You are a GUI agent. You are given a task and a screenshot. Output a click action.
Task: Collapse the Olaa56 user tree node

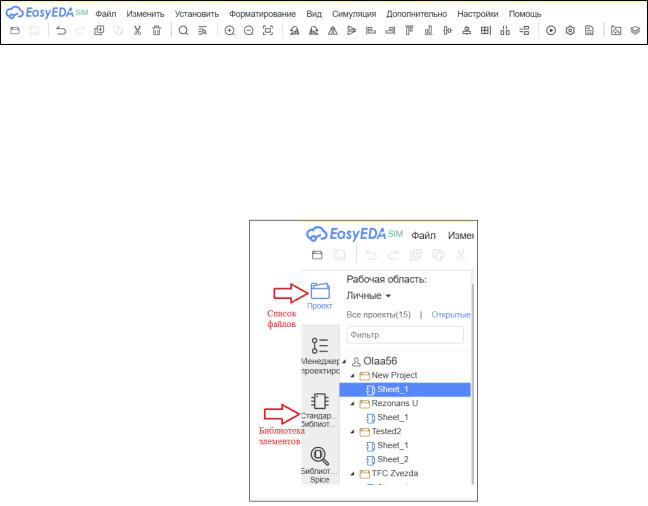pos(344,361)
